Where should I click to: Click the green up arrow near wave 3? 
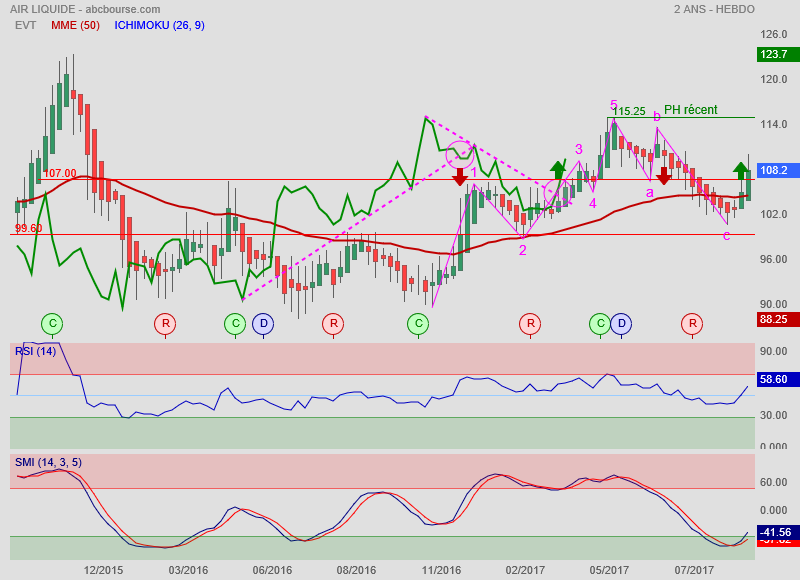(x=557, y=170)
